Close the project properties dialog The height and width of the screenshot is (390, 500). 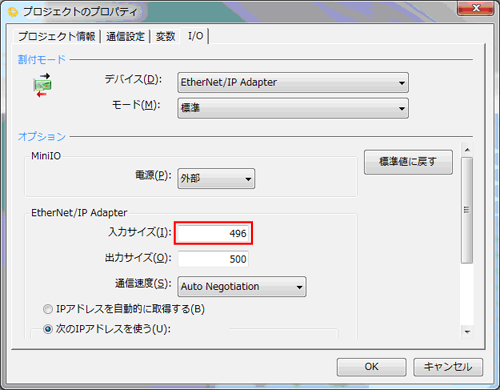coord(476,8)
